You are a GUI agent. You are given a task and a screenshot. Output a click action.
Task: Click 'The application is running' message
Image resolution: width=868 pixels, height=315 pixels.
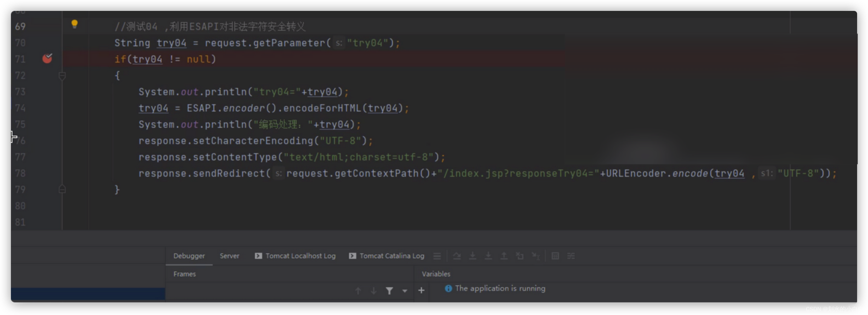click(x=500, y=288)
